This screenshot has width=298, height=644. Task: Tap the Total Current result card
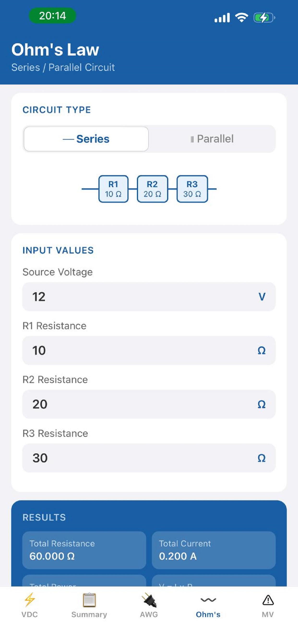tap(214, 550)
